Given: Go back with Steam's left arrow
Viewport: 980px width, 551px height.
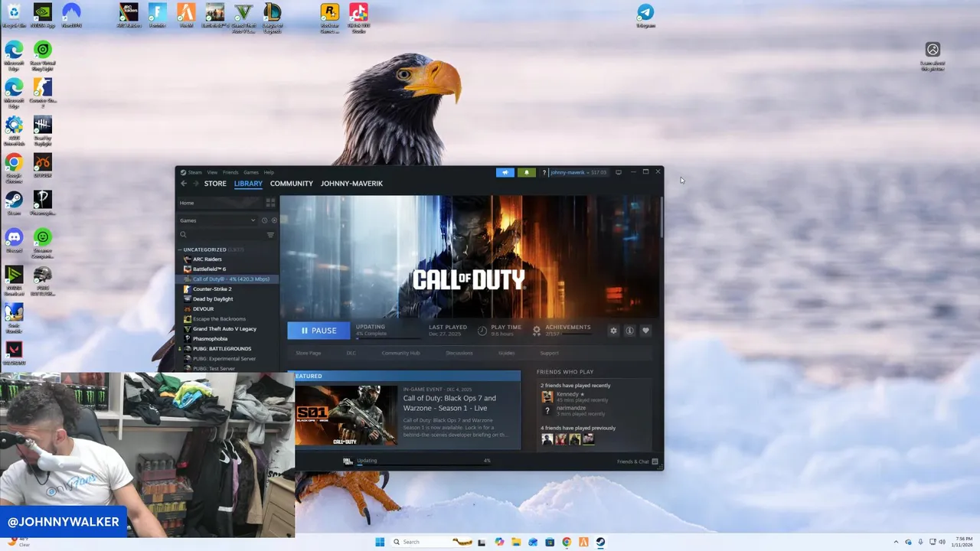Looking at the screenshot, I should click(x=184, y=184).
